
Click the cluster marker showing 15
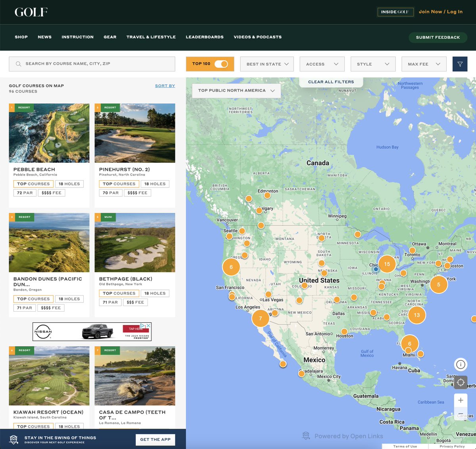click(387, 264)
